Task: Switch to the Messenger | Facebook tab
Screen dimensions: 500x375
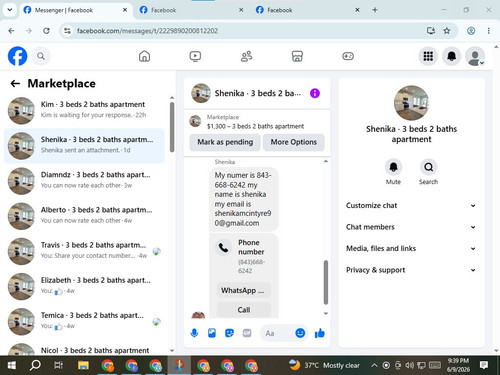Action: pyautogui.click(x=75, y=10)
